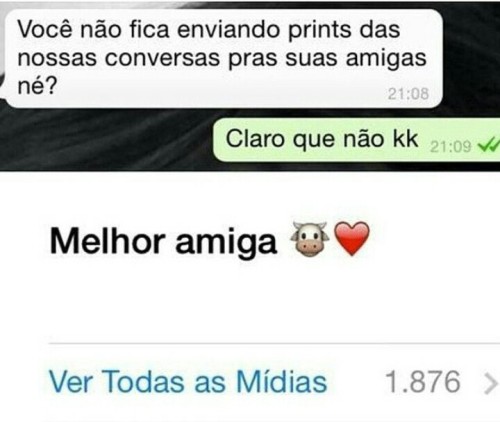Click the red heart emoji
Image resolution: width=500 pixels, height=422 pixels.
(352, 239)
